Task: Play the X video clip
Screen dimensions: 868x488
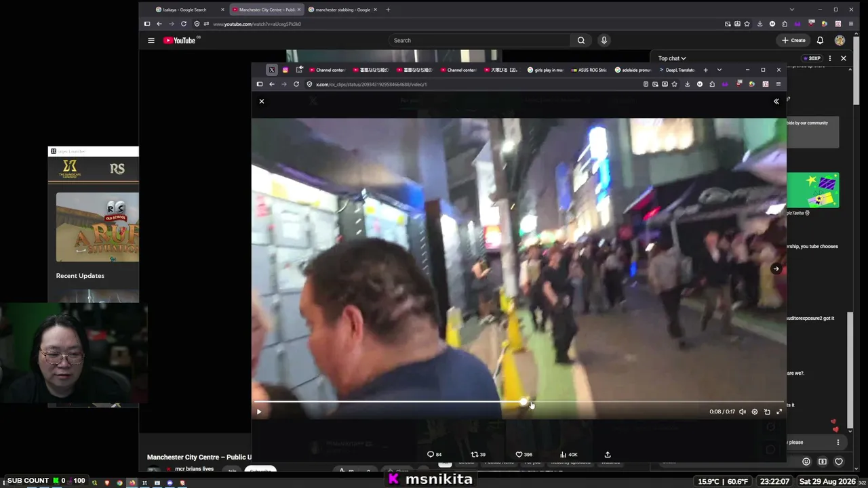Action: pyautogui.click(x=258, y=411)
